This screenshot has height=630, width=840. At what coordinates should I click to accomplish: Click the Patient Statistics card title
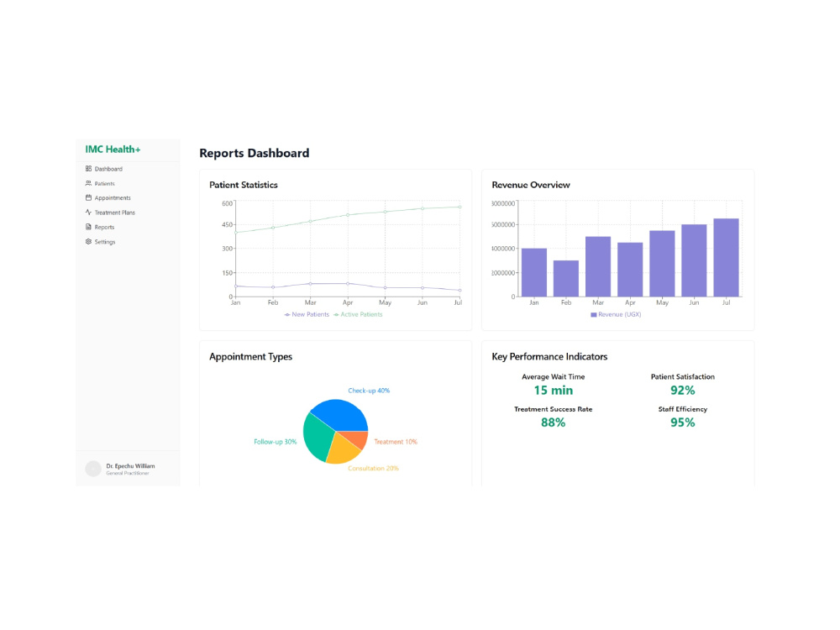coord(244,185)
